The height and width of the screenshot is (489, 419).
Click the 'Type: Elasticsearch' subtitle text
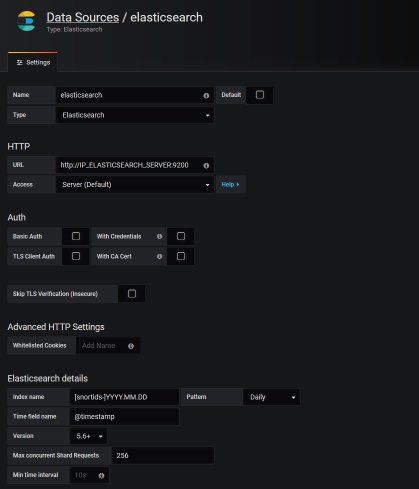click(x=74, y=29)
